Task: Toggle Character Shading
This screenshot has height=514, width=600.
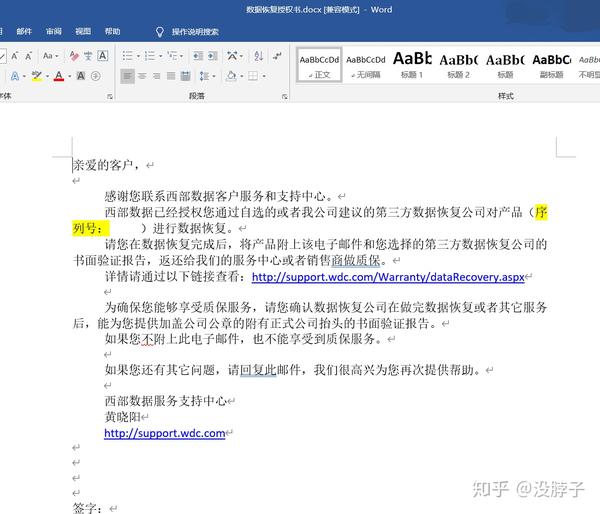Action: tap(81, 76)
